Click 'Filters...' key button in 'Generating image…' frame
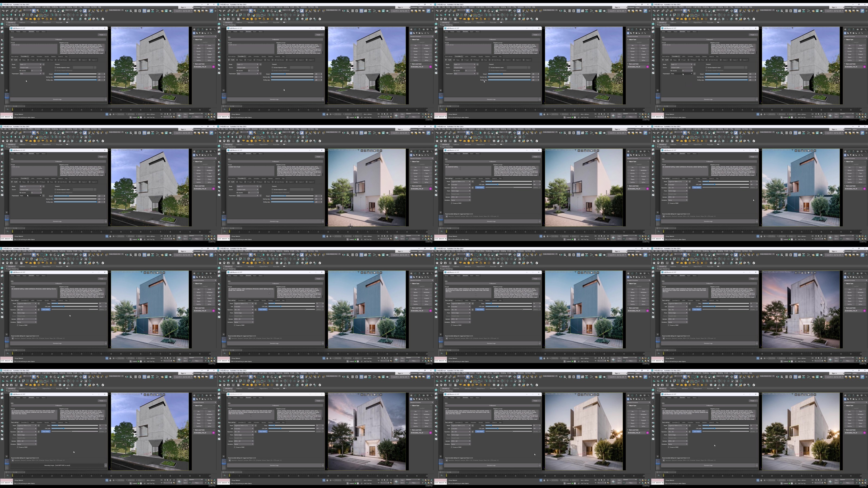868x488 pixels. (x=197, y=483)
